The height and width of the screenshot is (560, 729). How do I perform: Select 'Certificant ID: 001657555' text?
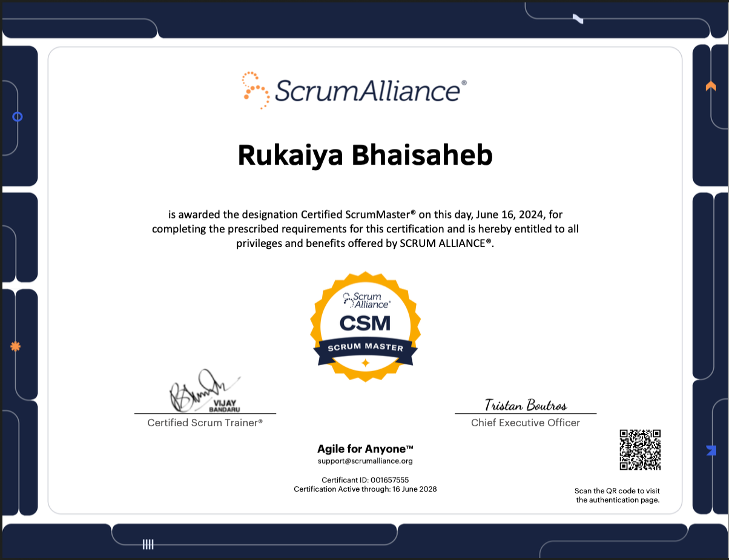(365, 479)
